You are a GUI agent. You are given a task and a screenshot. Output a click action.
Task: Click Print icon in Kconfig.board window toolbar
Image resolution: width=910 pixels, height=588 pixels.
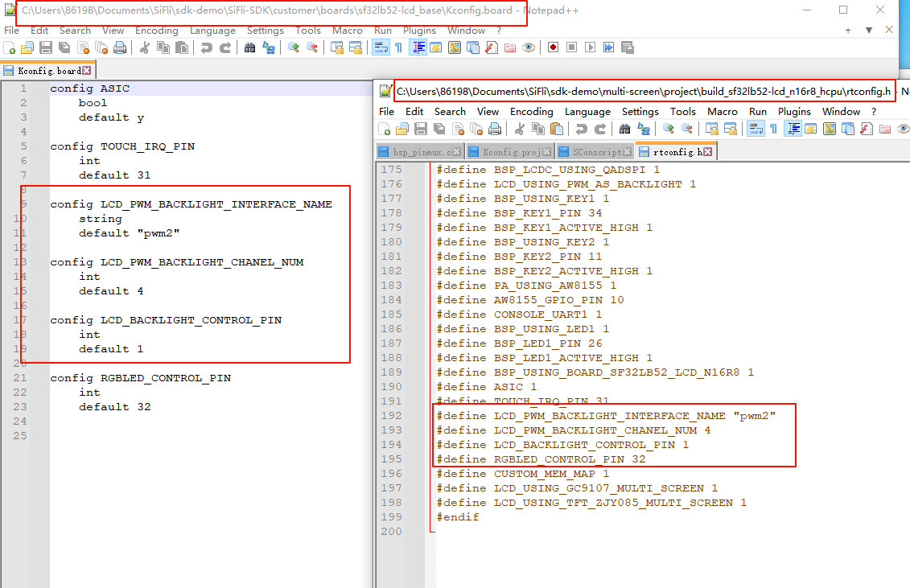click(120, 47)
